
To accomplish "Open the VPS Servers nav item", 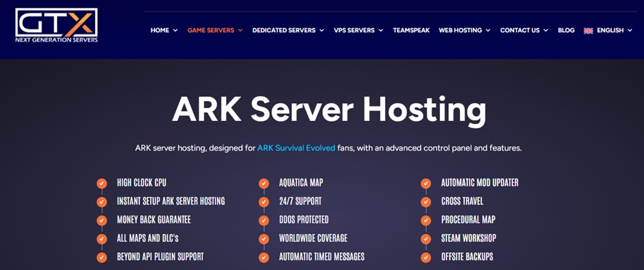I will coord(354,30).
